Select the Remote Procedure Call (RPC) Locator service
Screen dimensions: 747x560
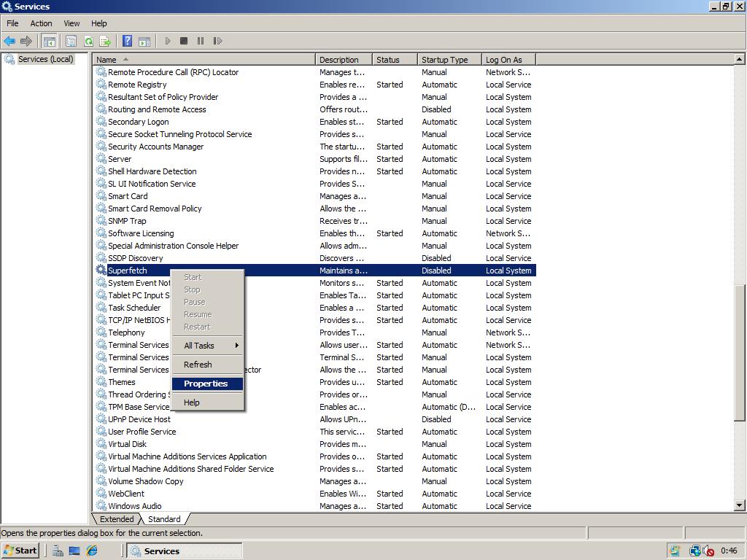coord(173,72)
